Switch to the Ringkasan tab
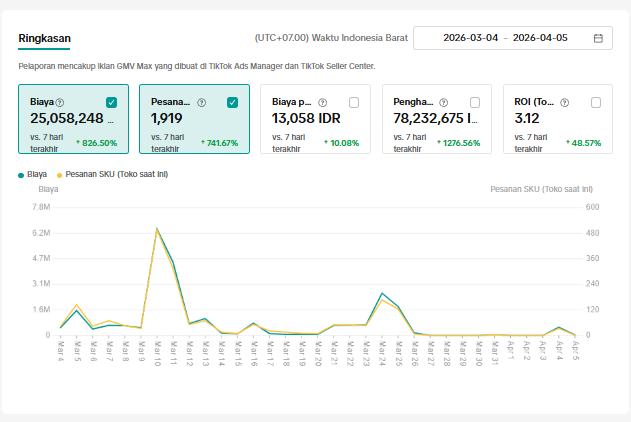The width and height of the screenshot is (631, 422). pyautogui.click(x=44, y=38)
